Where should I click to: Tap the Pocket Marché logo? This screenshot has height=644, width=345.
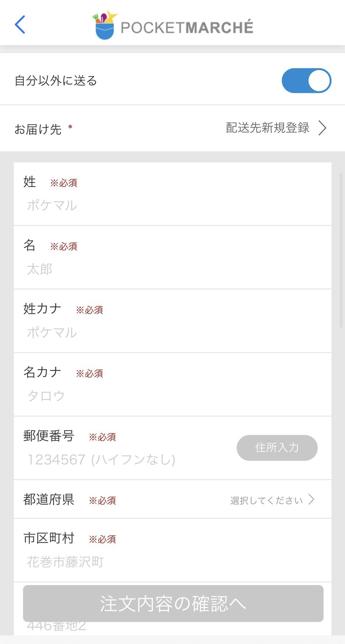click(173, 25)
